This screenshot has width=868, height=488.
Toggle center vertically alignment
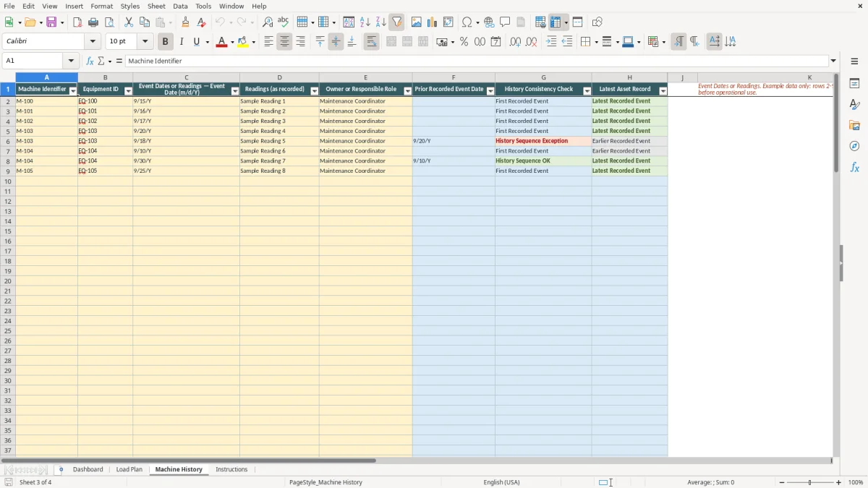point(336,42)
